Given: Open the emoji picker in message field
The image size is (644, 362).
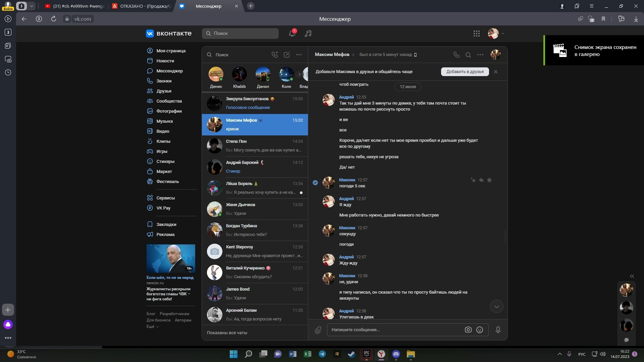Looking at the screenshot, I should [480, 330].
